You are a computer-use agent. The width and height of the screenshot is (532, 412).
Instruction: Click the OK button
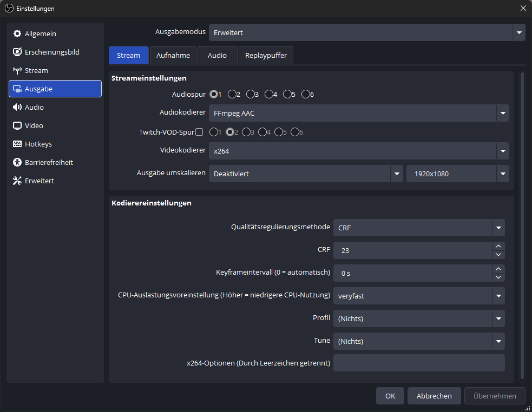pyautogui.click(x=390, y=396)
